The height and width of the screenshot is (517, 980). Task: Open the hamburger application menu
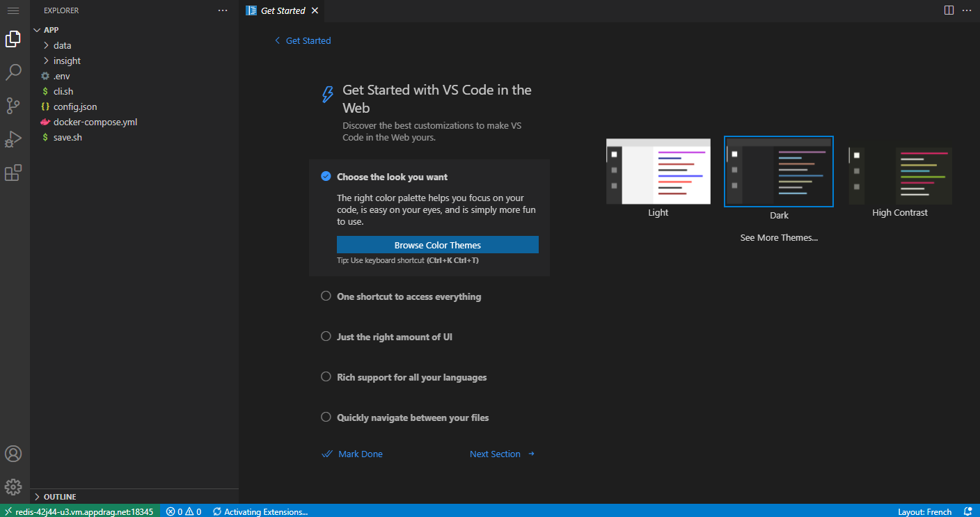13,10
